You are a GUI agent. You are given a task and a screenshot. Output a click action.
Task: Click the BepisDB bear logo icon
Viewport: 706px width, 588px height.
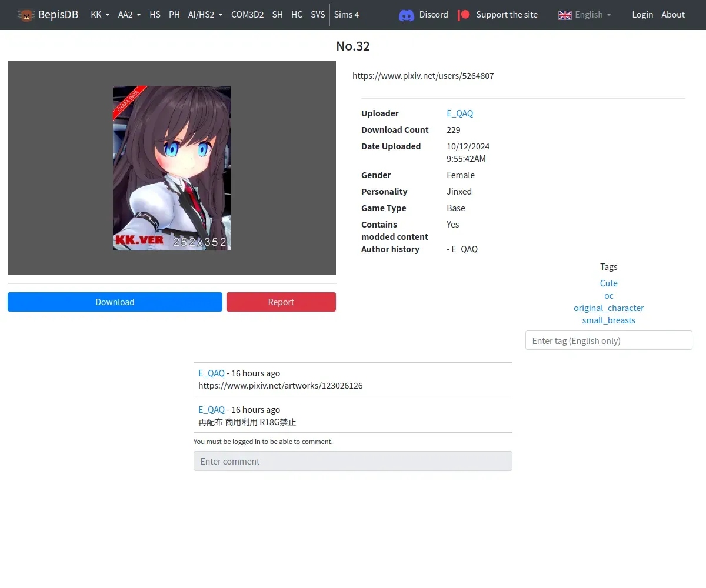pos(26,15)
